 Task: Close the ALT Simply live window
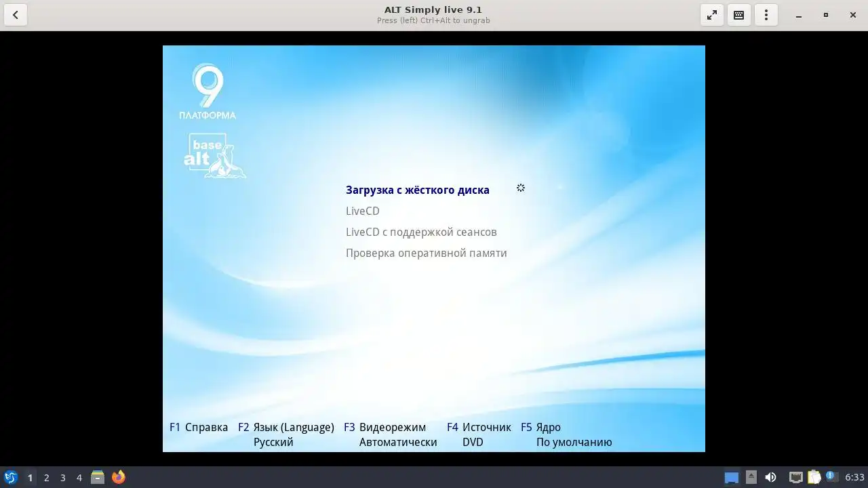pyautogui.click(x=853, y=15)
